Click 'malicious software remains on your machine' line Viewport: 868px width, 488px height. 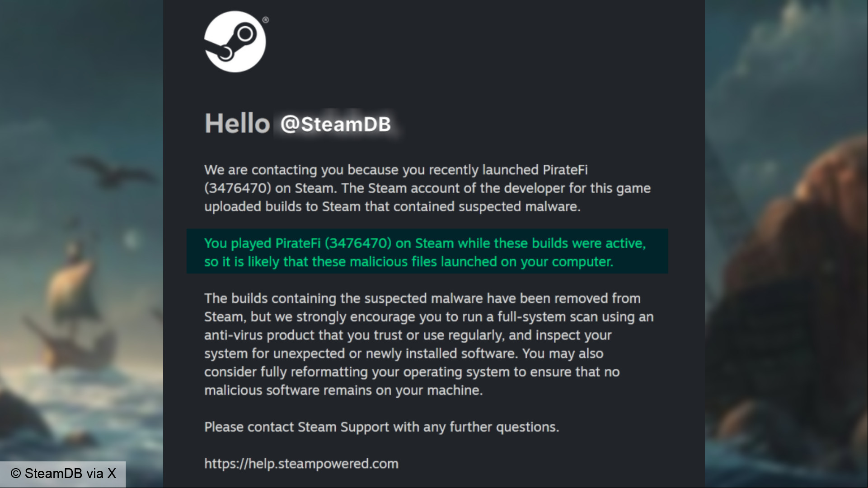point(343,390)
